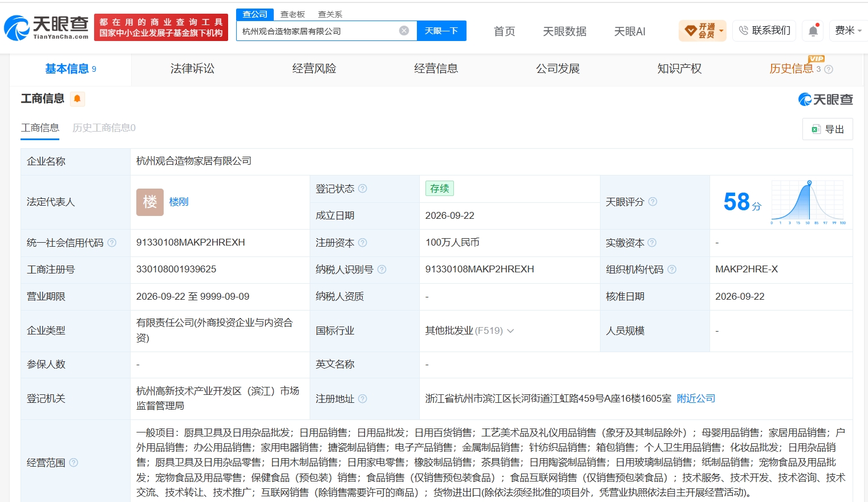Click the business term 2026-09-22 至 9999-09-09
The width and height of the screenshot is (868, 502).
coord(193,297)
